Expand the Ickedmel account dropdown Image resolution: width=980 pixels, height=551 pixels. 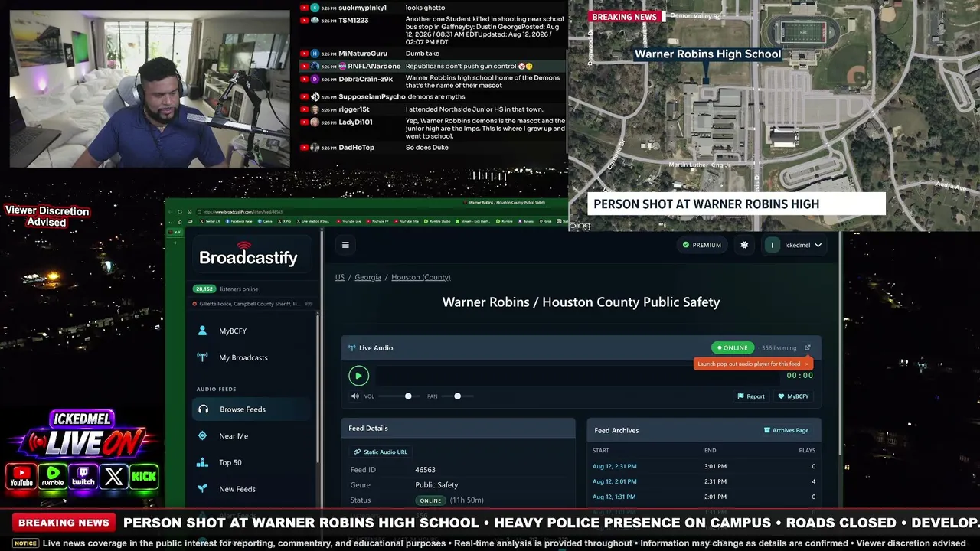click(794, 245)
